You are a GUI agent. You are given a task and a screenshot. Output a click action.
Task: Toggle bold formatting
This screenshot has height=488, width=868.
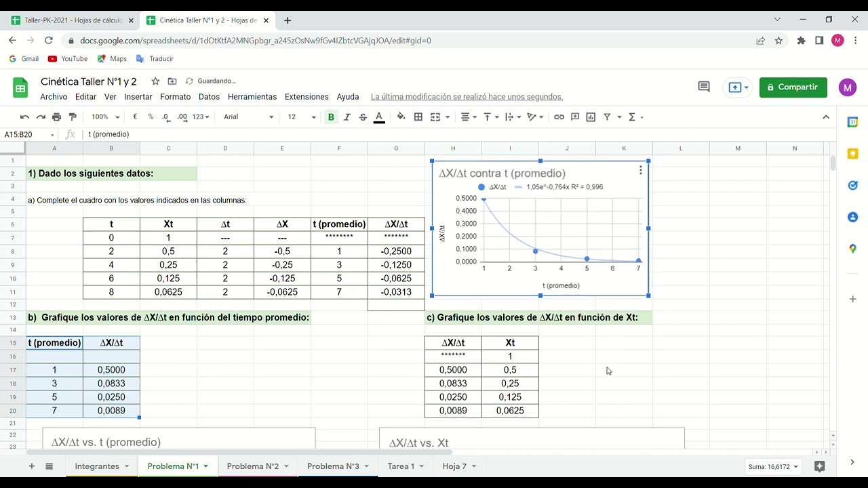tap(331, 117)
